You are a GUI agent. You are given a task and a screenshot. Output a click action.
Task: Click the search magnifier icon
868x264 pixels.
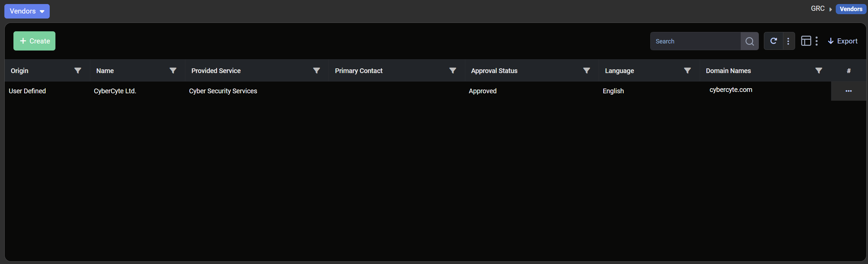click(x=749, y=41)
